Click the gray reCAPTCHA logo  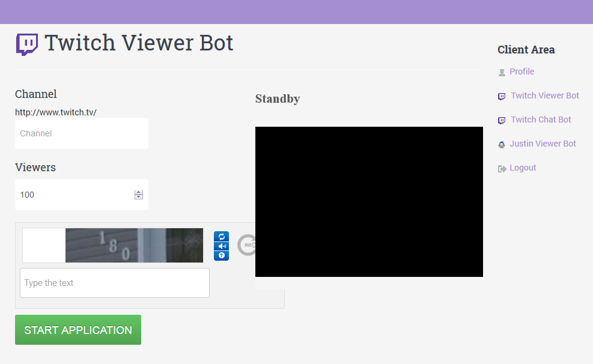tap(246, 245)
